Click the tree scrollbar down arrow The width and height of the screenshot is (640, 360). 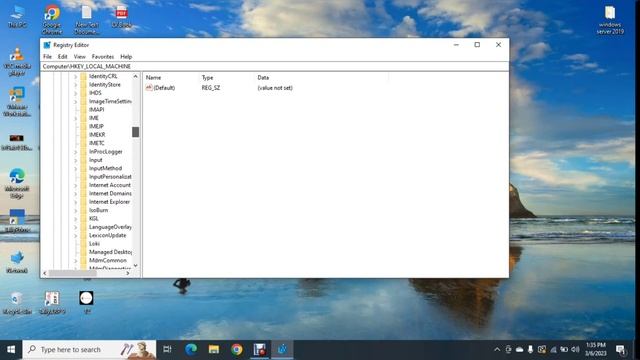pyautogui.click(x=136, y=266)
